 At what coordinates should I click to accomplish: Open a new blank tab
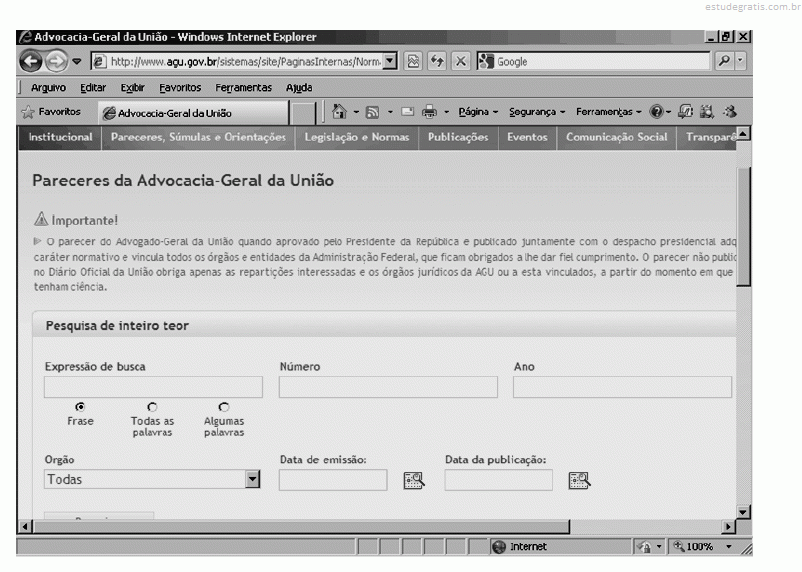click(303, 114)
